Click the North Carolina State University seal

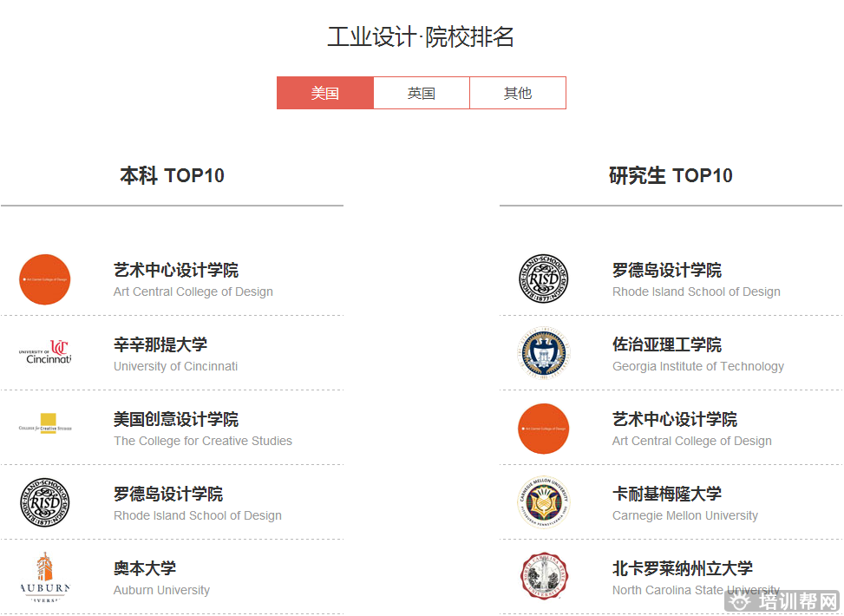544,576
